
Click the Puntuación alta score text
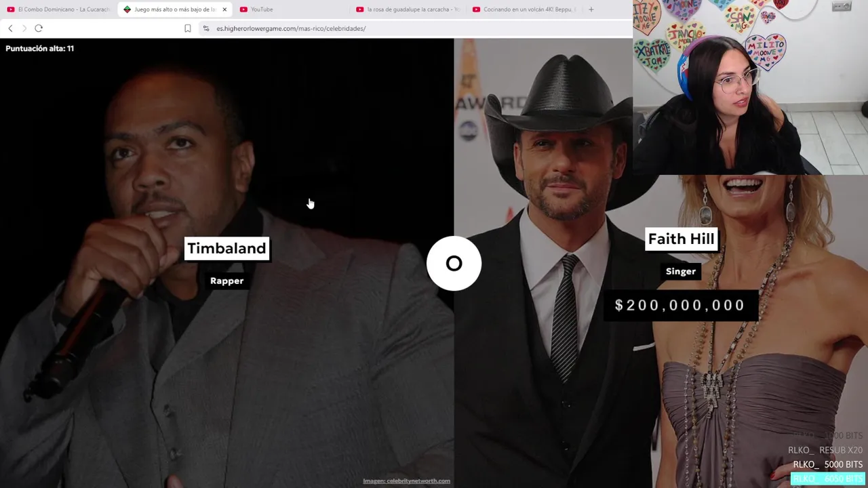40,49
